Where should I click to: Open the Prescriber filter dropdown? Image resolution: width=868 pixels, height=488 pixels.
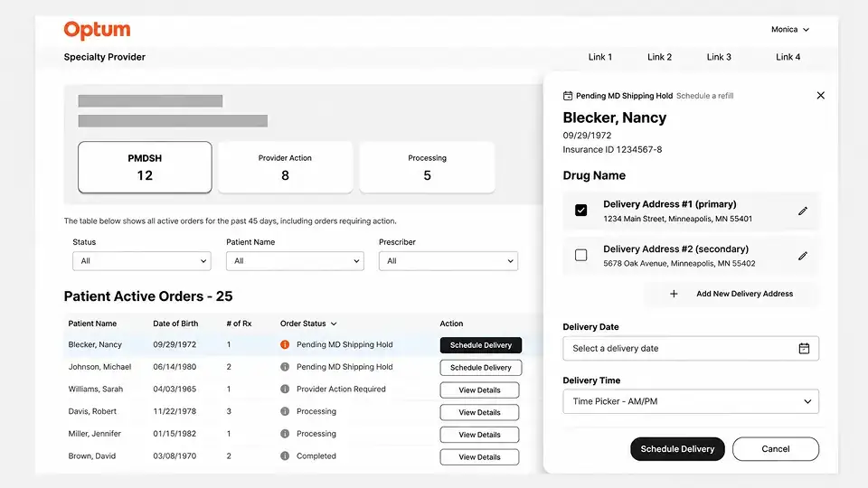(x=448, y=261)
